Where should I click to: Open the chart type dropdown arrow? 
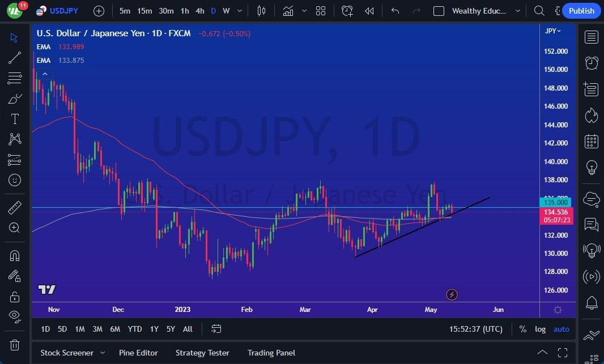(304, 10)
